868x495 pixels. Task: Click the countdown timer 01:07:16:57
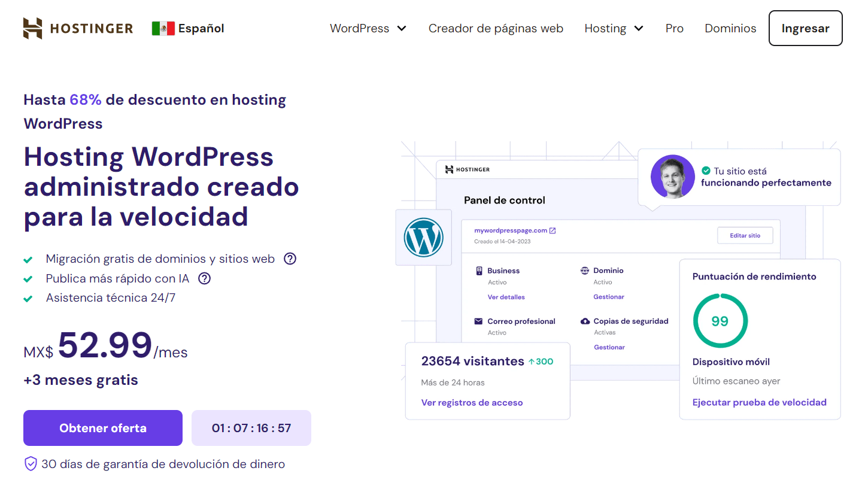[251, 428]
